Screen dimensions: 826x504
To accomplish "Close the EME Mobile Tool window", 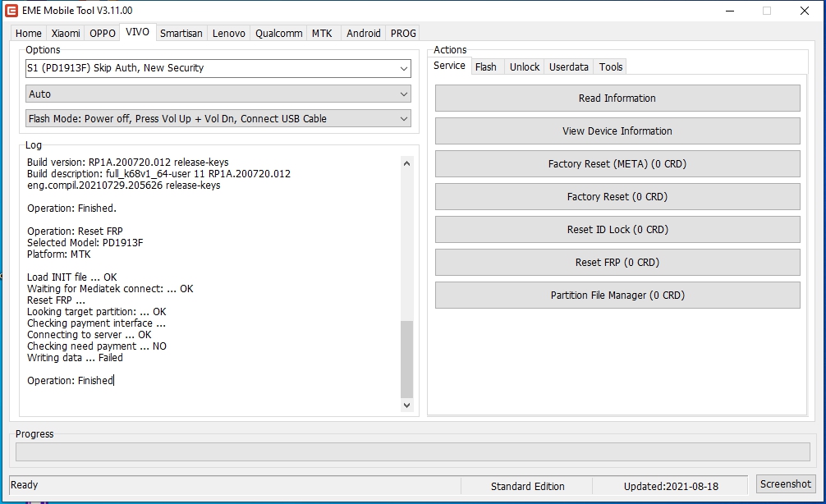I will (805, 11).
